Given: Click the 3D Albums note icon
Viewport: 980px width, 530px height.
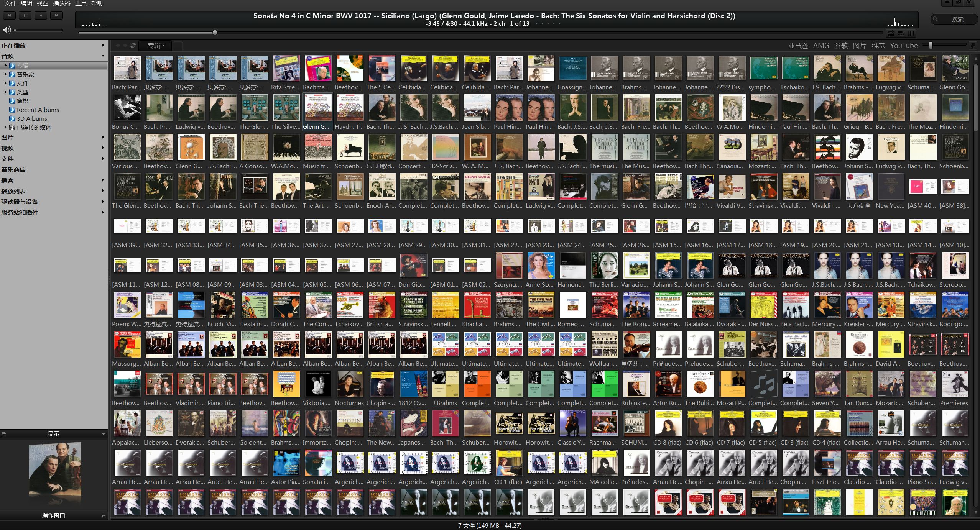Looking at the screenshot, I should [x=12, y=118].
